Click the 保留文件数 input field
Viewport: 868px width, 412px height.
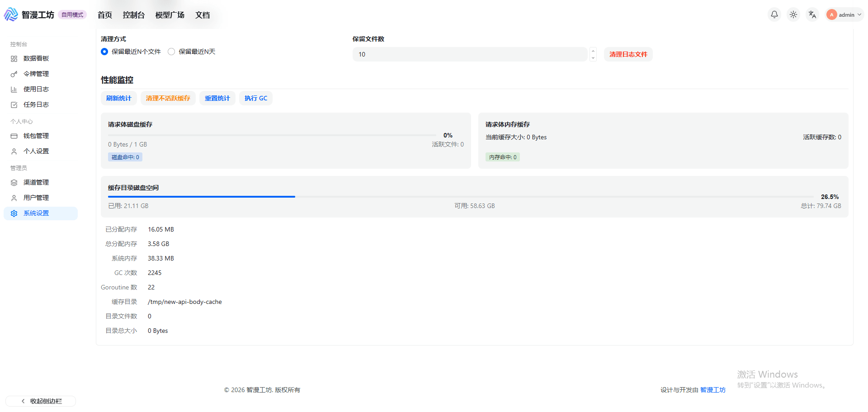(x=470, y=54)
